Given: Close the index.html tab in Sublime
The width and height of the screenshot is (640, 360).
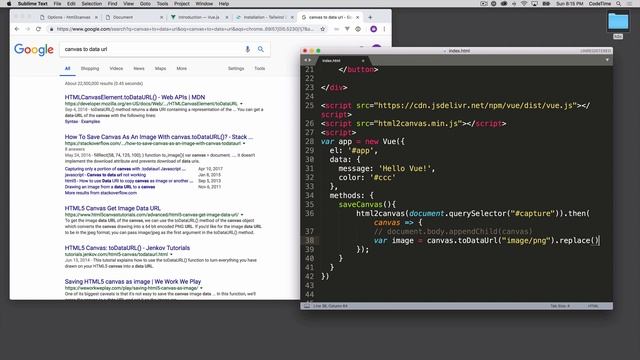Looking at the screenshot, I should click(x=363, y=61).
